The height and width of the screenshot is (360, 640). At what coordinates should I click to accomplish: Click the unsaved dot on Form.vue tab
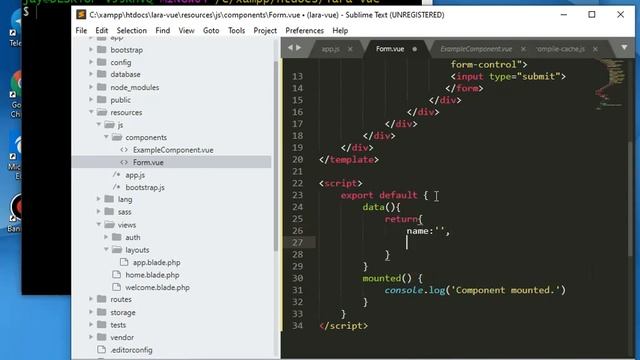[x=415, y=49]
